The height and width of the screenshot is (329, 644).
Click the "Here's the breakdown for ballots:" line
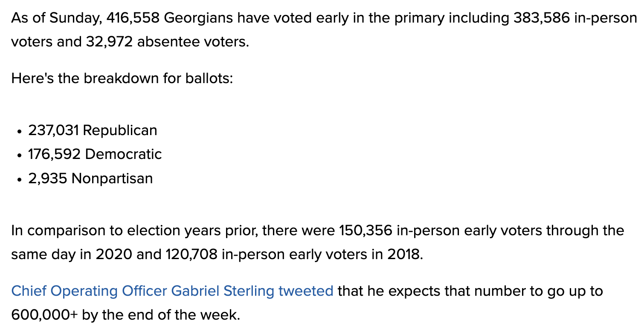(122, 78)
